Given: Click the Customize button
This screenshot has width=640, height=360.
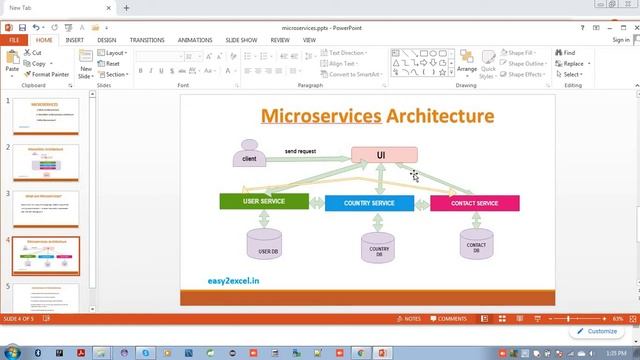Looking at the screenshot, I should (x=597, y=331).
